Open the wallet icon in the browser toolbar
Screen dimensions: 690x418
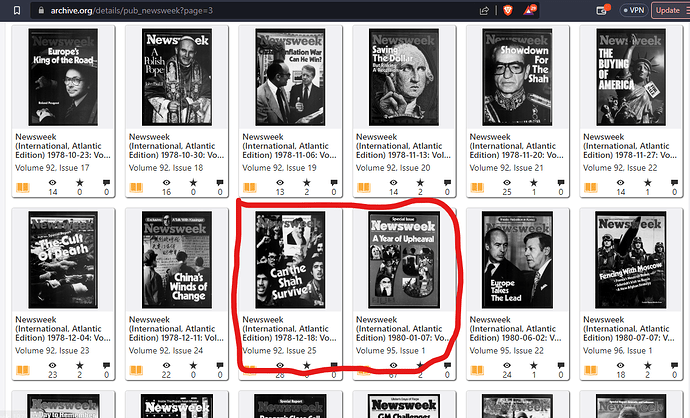602,10
